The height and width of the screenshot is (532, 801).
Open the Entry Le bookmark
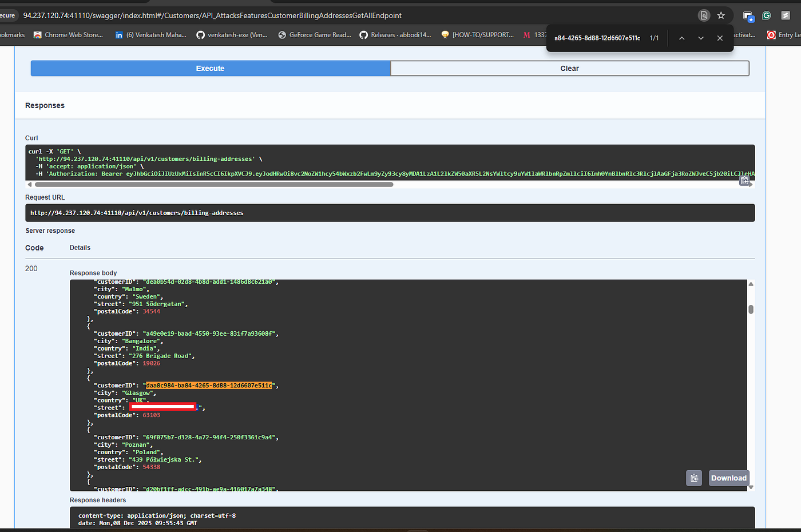point(784,35)
